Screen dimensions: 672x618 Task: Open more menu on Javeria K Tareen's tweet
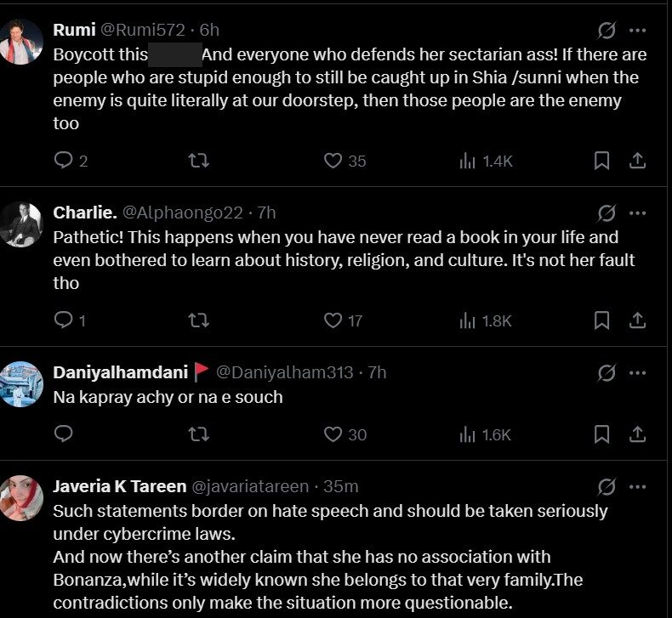[637, 486]
